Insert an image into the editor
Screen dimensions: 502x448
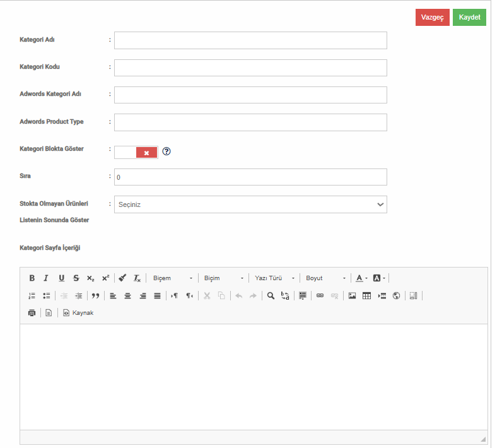click(x=352, y=295)
